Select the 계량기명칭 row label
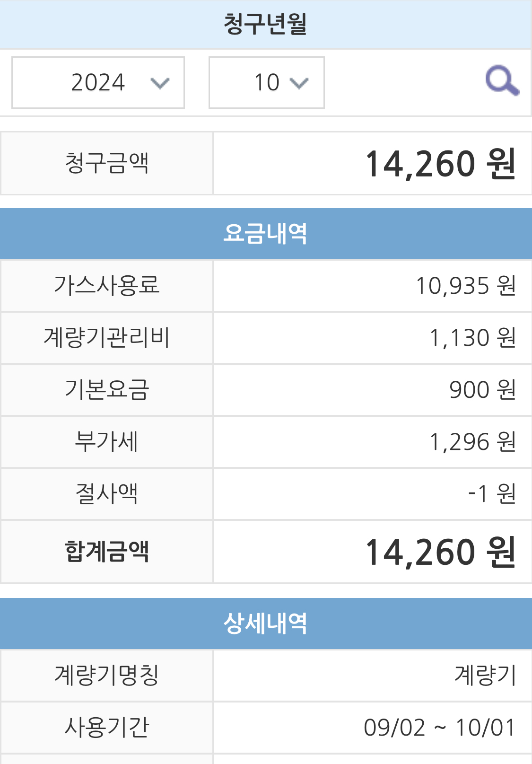 coord(107,675)
